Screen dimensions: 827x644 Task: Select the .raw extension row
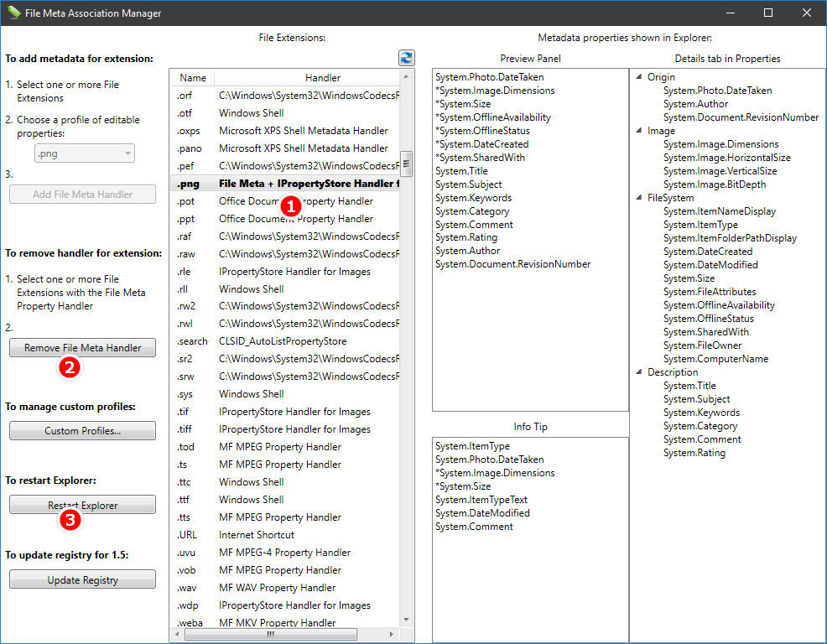click(x=285, y=254)
